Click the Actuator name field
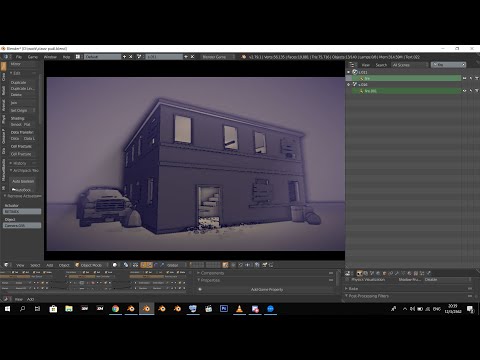 pyautogui.click(x=22, y=211)
